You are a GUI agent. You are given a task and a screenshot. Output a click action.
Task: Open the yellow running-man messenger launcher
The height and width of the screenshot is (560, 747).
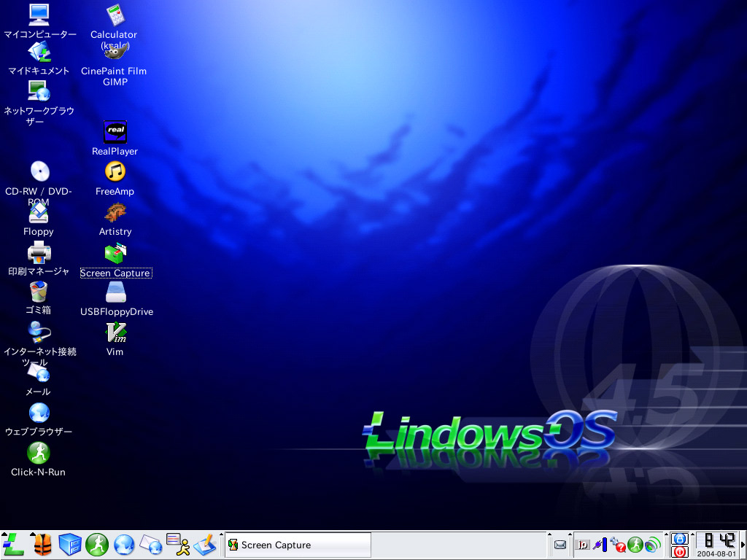tap(178, 544)
